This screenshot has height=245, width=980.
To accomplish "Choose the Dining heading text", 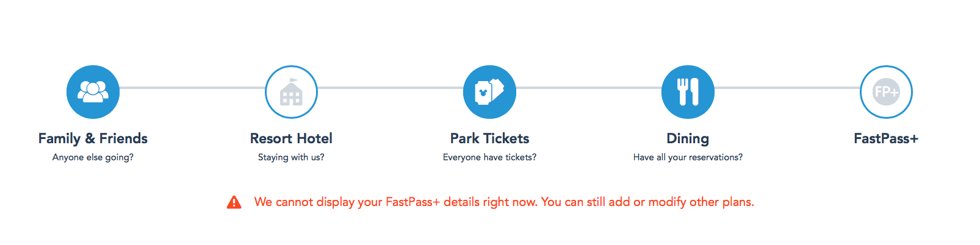I will [x=688, y=138].
